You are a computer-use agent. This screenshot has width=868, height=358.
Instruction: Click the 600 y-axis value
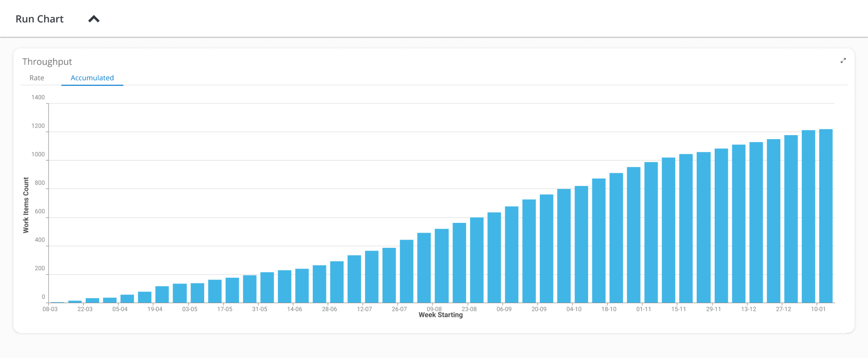click(x=40, y=211)
